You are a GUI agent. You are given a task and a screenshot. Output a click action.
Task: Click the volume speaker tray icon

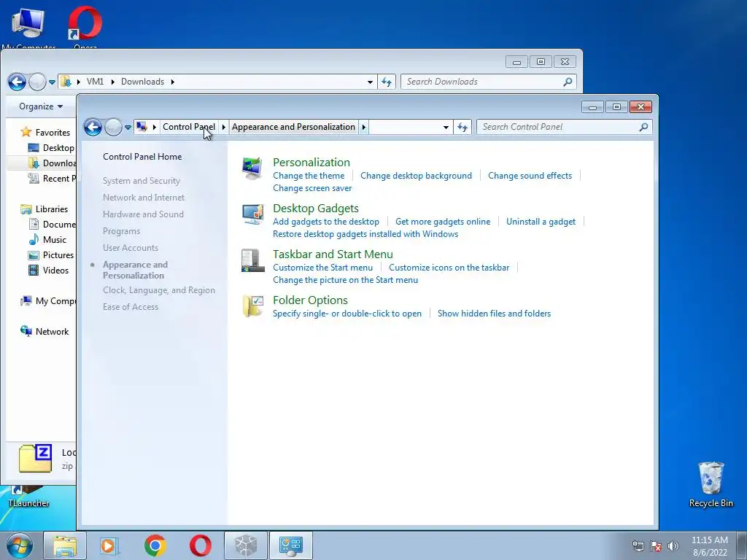point(673,546)
